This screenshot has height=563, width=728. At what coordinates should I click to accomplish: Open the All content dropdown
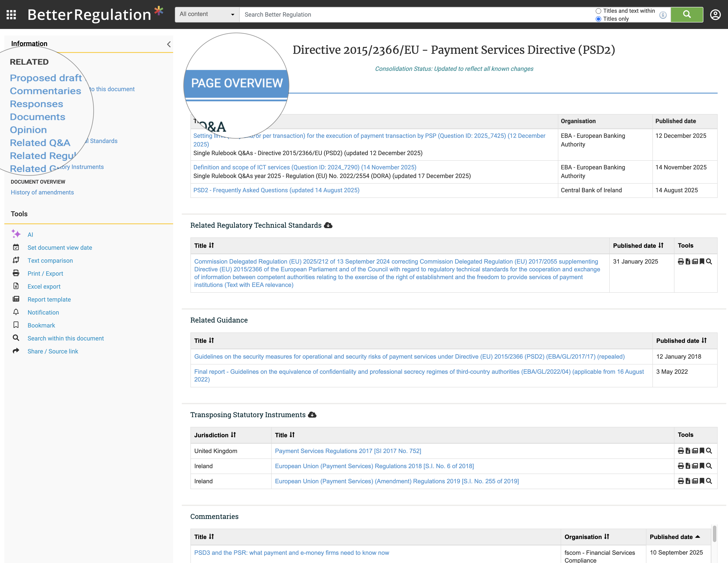207,14
